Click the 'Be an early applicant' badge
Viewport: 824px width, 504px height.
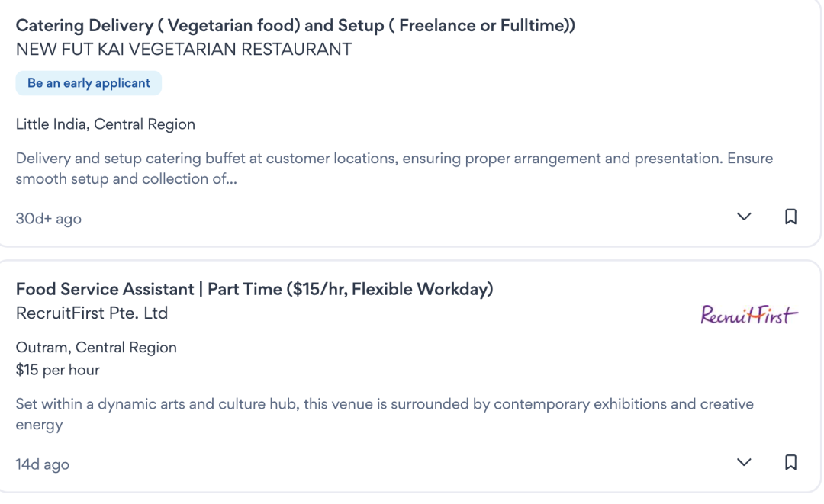(89, 83)
